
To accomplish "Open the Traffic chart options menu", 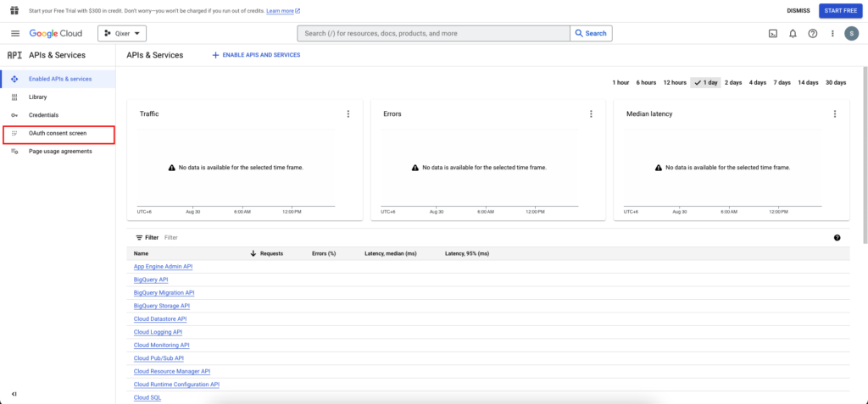I will [x=348, y=114].
